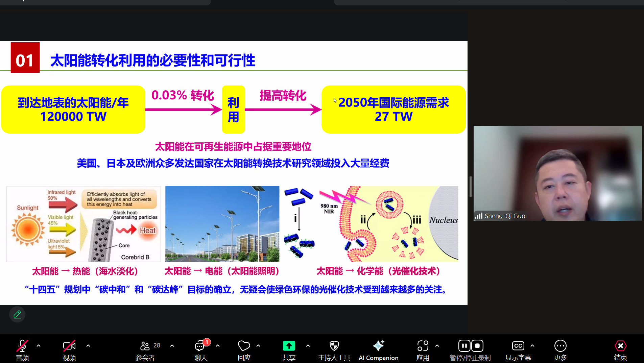The height and width of the screenshot is (363, 644).
Task: Open the reactions (回应) menu
Action: [243, 346]
